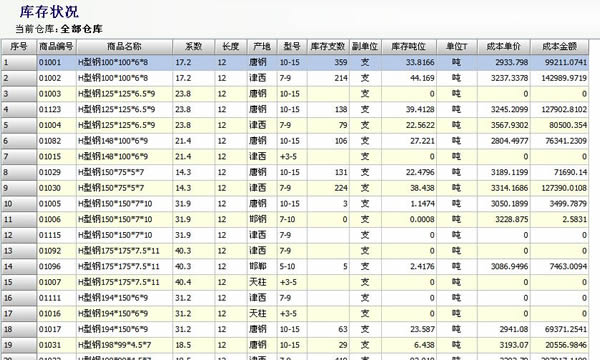Click product code 01031
600x360 pixels.
pyautogui.click(x=50, y=345)
